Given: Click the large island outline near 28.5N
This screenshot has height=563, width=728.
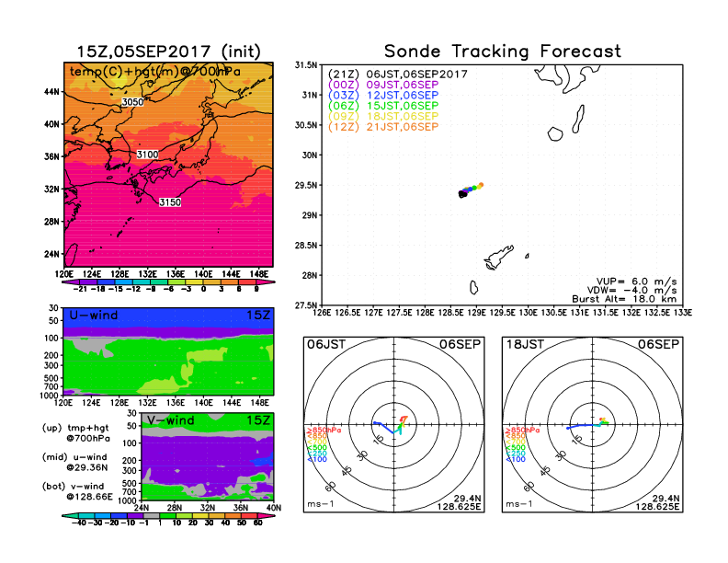Looking at the screenshot, I should (499, 257).
